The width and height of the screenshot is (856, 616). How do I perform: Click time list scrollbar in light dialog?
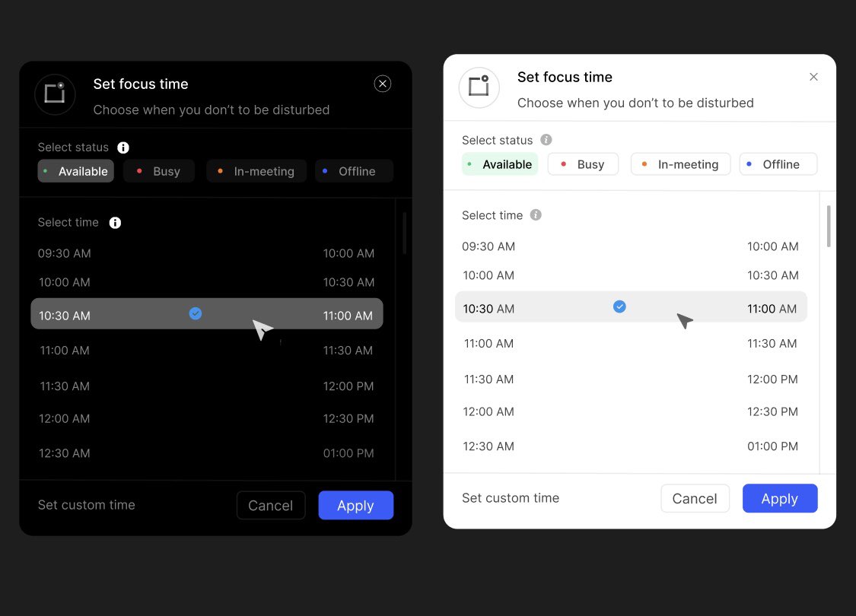click(829, 227)
